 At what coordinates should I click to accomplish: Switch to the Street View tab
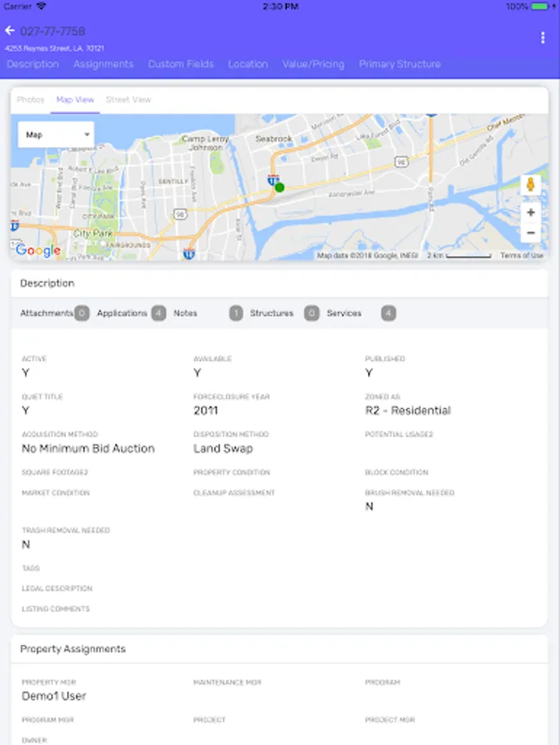(x=128, y=99)
